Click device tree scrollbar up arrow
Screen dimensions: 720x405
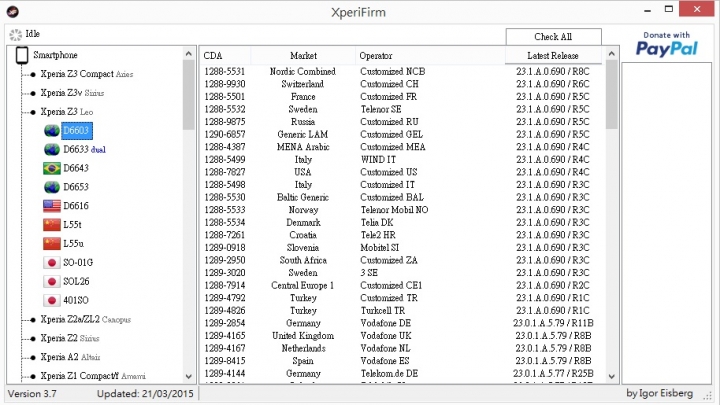tap(189, 54)
